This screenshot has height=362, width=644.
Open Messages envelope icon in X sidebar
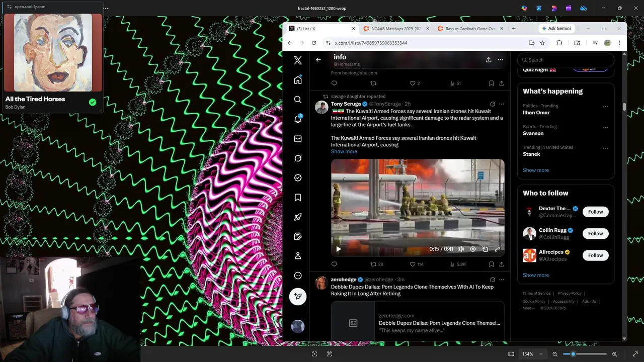tap(298, 139)
